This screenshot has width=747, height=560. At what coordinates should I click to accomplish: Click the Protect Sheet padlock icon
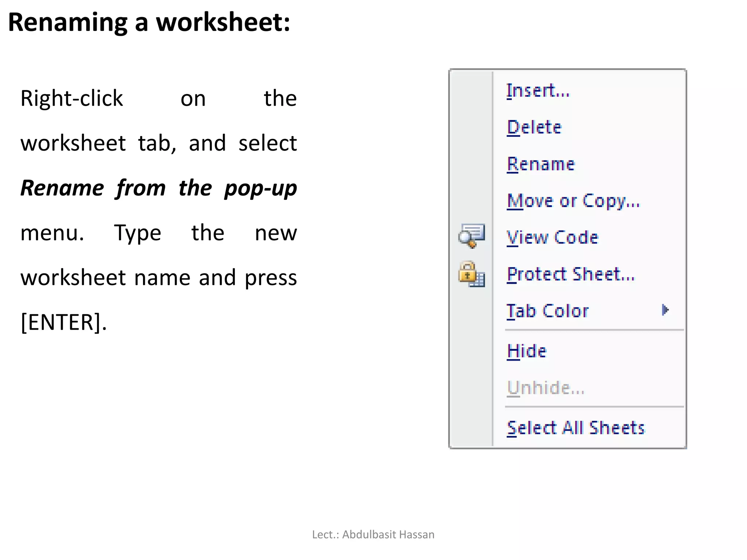click(x=472, y=274)
